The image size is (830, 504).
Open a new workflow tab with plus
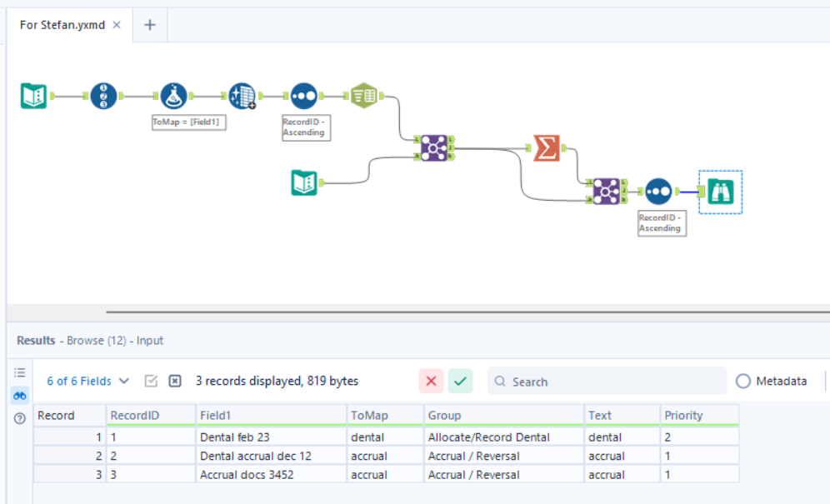pos(150,25)
